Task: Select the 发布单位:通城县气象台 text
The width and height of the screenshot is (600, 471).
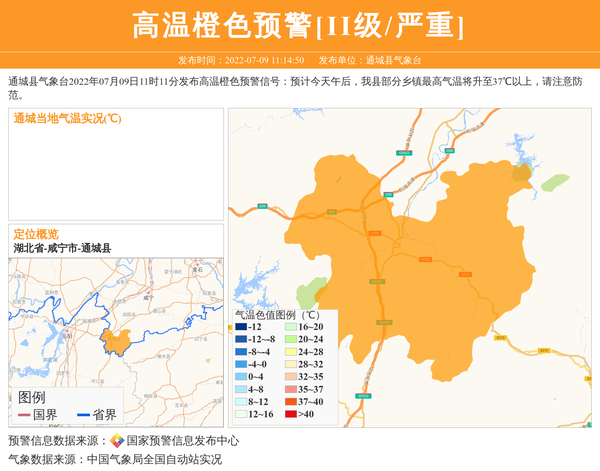Action: tap(370, 60)
